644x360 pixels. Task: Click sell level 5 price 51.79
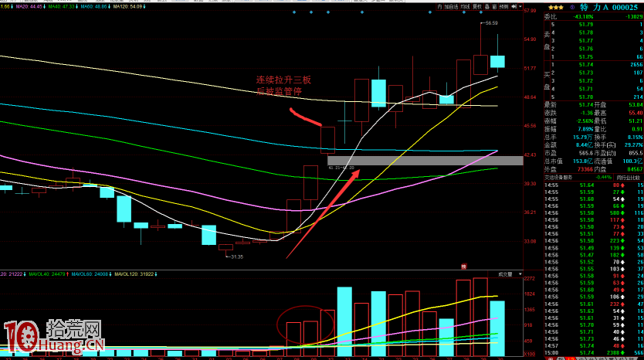pyautogui.click(x=586, y=25)
